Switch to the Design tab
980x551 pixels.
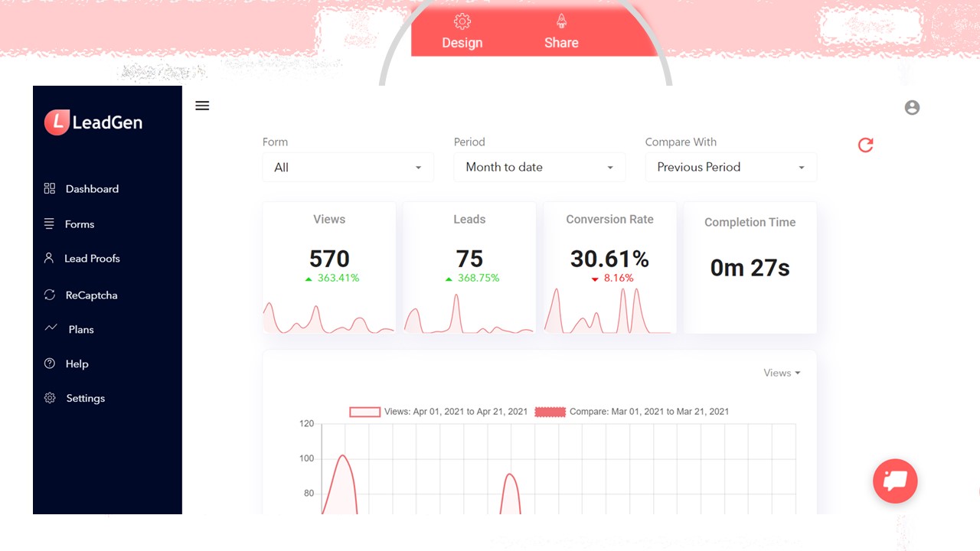462,32
